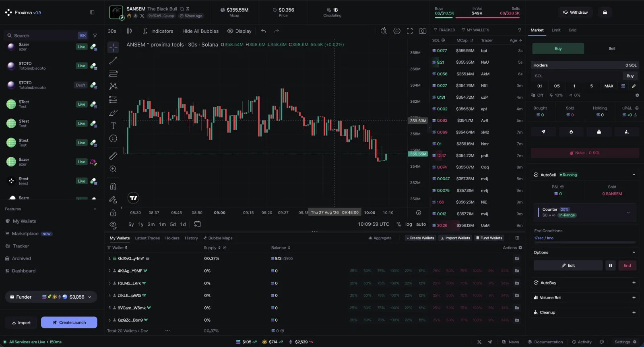Switch to the Limit tab
The height and width of the screenshot is (347, 644).
556,30
